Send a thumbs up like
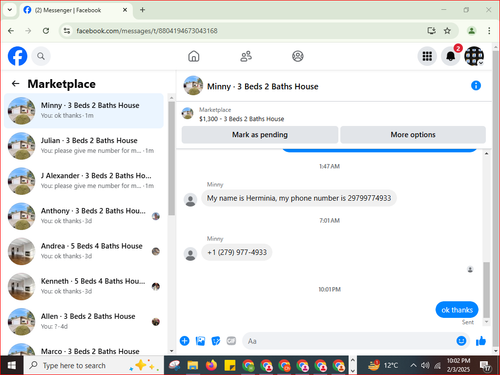The width and height of the screenshot is (500, 375). pyautogui.click(x=481, y=341)
